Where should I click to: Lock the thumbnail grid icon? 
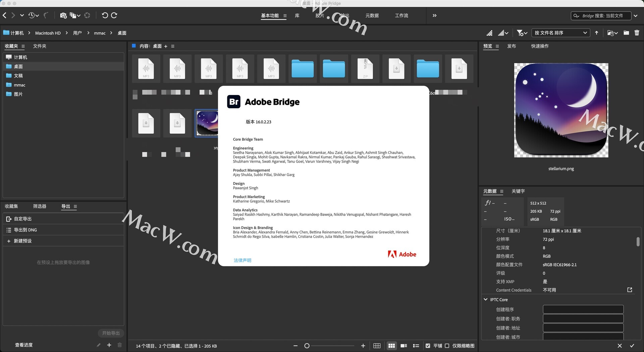377,346
